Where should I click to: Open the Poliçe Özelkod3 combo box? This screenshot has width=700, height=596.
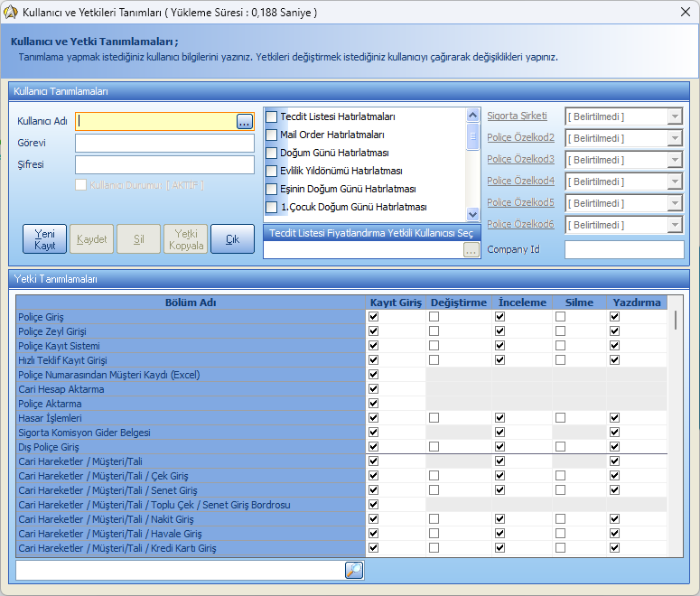coord(675,160)
